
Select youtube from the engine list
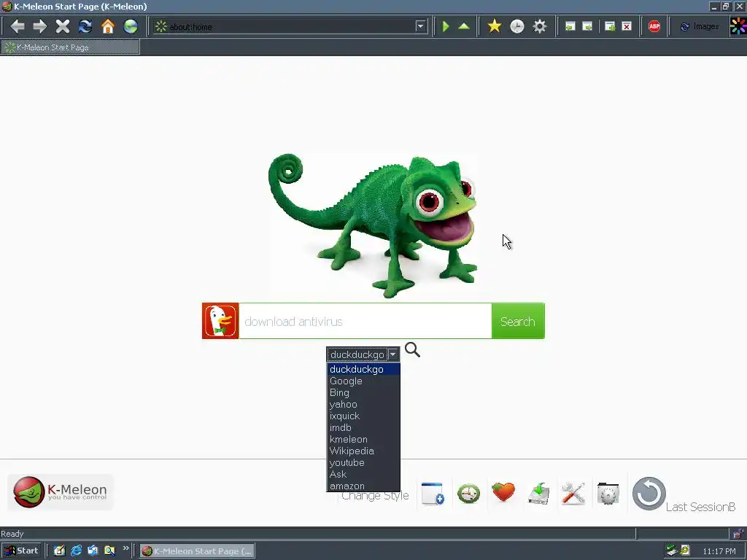point(363,462)
